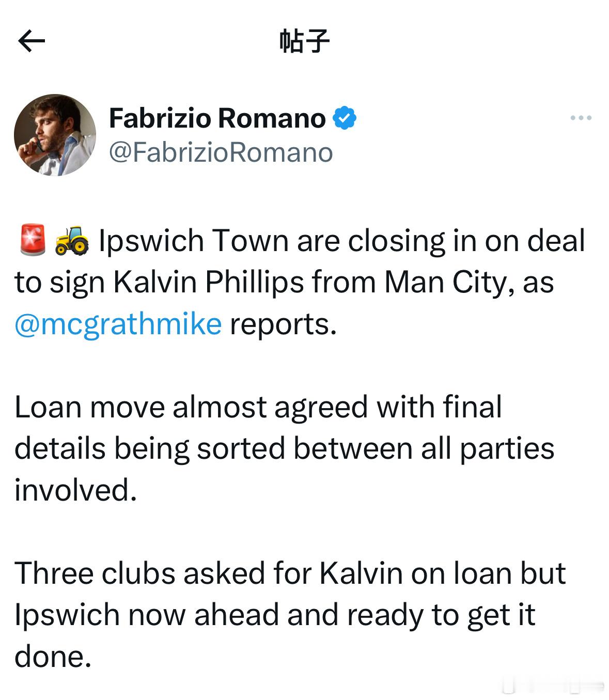
Task: Tap the word "reports." after the mention
Action: click(x=283, y=325)
